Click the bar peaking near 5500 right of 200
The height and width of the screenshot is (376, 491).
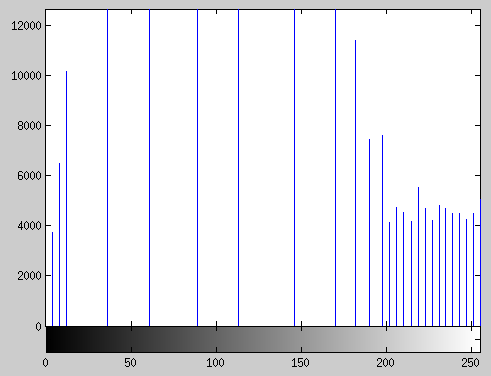[418, 257]
